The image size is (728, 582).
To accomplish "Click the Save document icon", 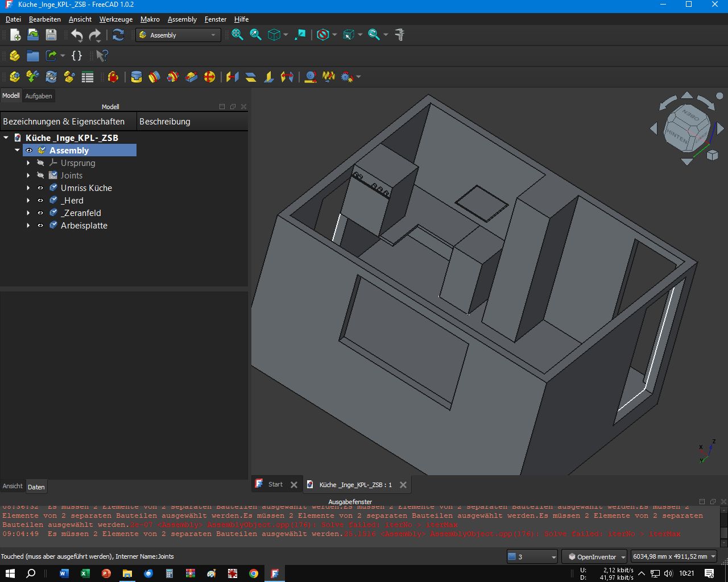I will click(x=51, y=35).
